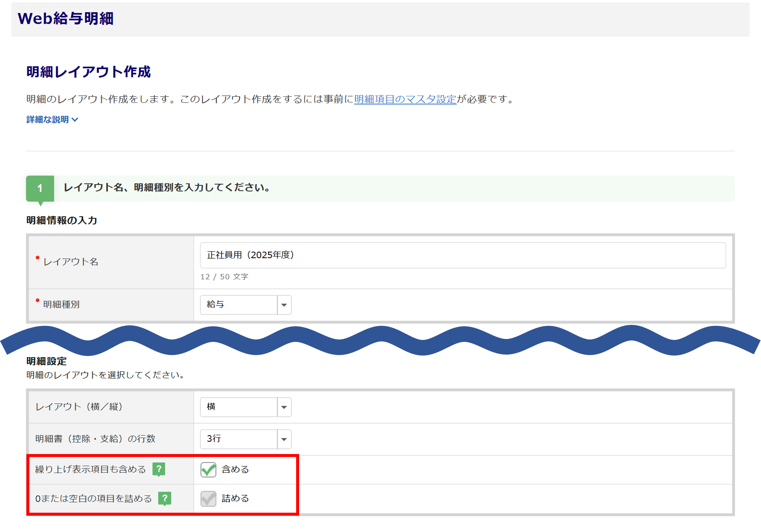This screenshot has width=761, height=532.
Task: Click the 明細レイアウト作成 page heading
Action: (x=88, y=72)
